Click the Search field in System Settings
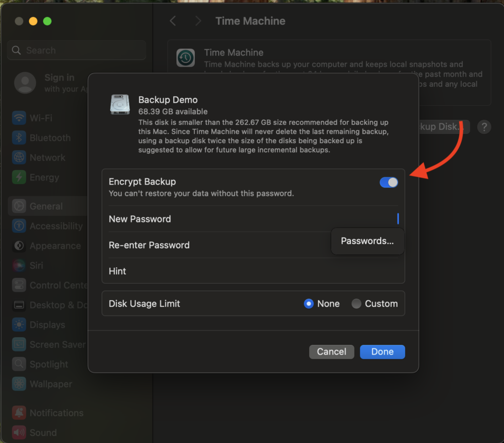 pyautogui.click(x=76, y=50)
